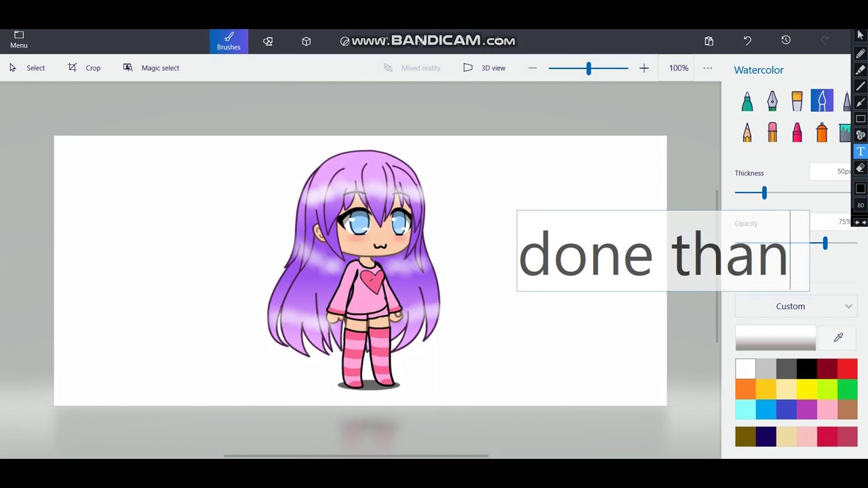868x488 pixels.
Task: Click the horizontal canvas scrollbar
Action: 355,455
